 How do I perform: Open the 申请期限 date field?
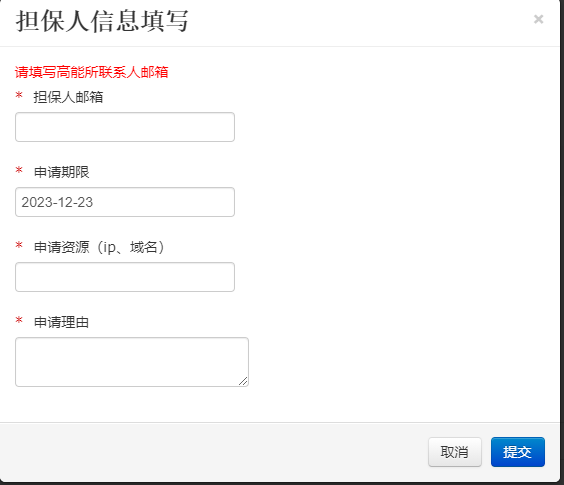[125, 202]
